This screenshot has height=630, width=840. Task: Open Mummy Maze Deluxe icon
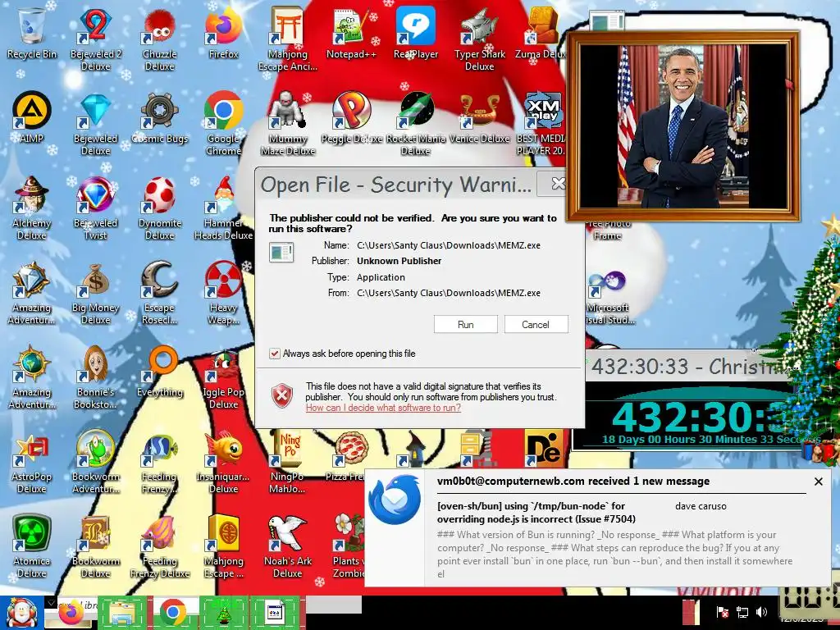point(288,123)
